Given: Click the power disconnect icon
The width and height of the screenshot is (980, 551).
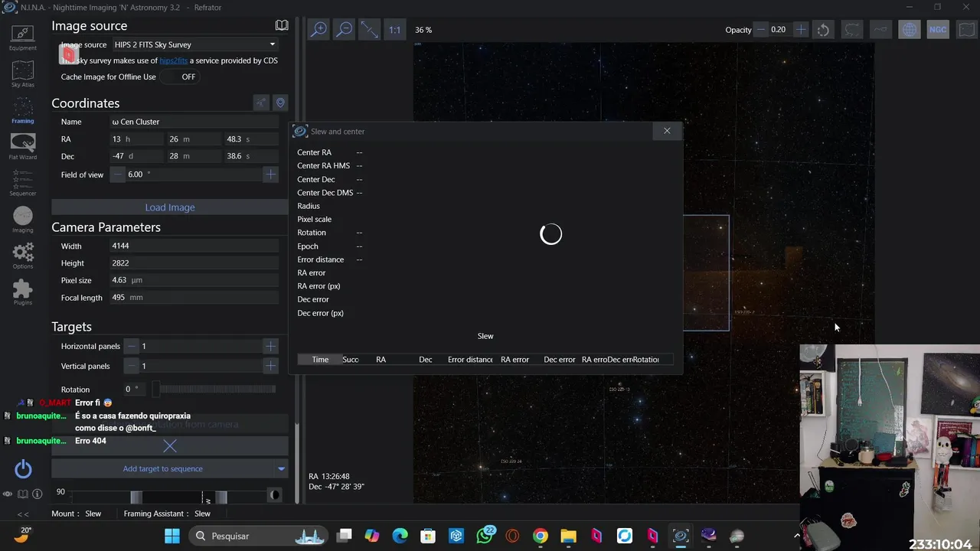Looking at the screenshot, I should 23,469.
